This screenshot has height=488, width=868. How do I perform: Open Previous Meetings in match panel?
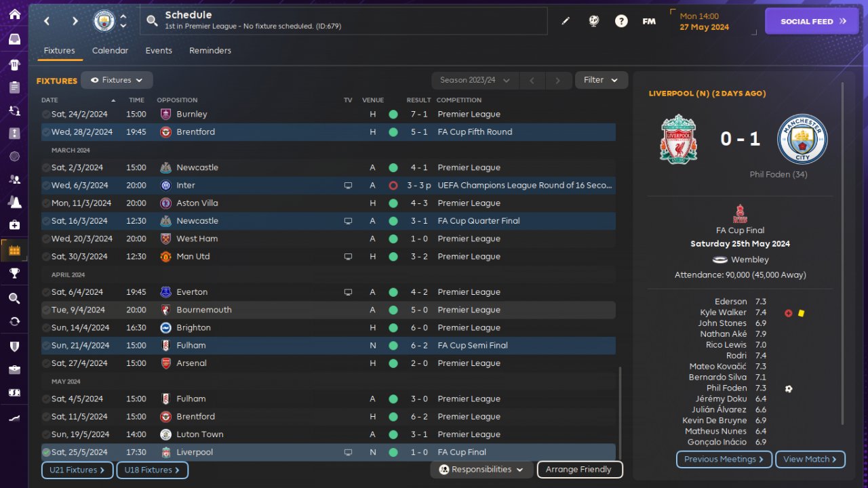click(724, 460)
